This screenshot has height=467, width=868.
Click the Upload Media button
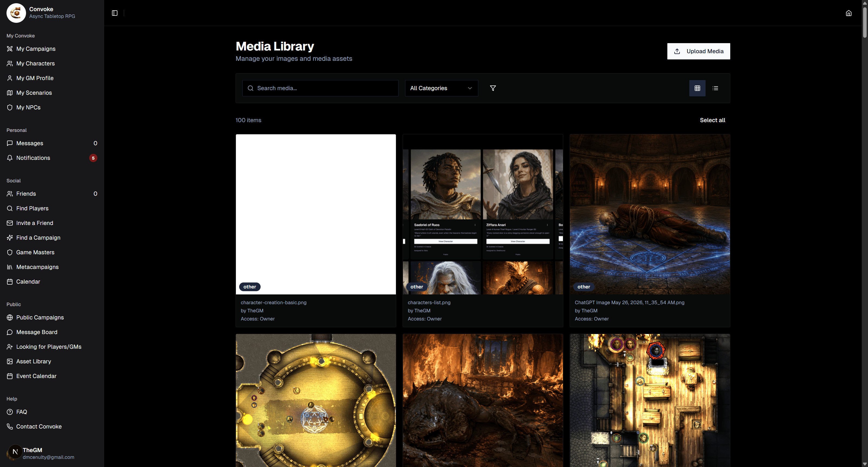point(699,51)
